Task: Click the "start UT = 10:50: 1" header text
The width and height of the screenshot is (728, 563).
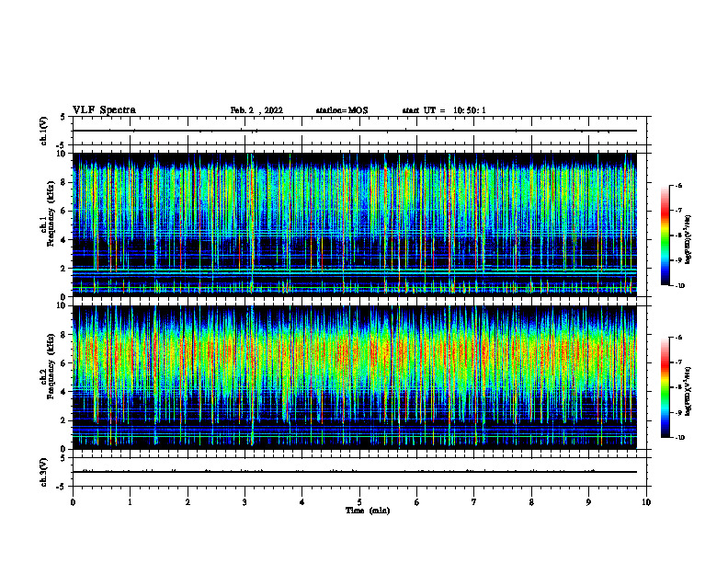Action: (x=444, y=110)
